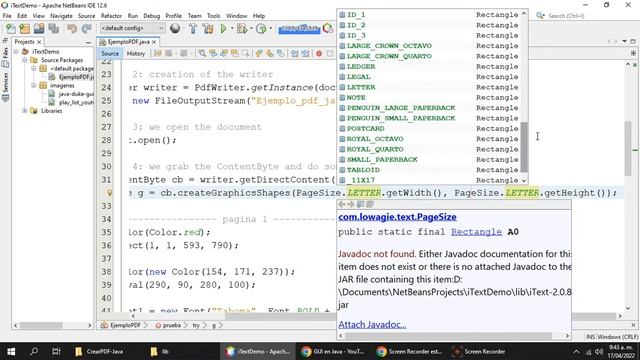The width and height of the screenshot is (640, 360).
Task: Click the Profile Project icon
Action: click(x=261, y=29)
